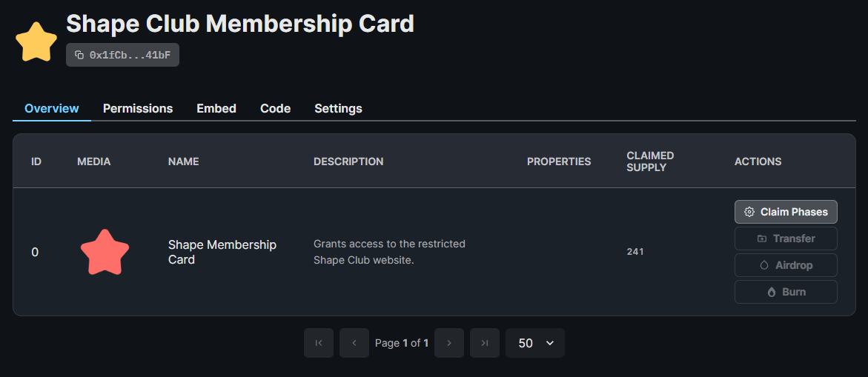The width and height of the screenshot is (868, 377).
Task: Switch to the Permissions tab
Action: [138, 108]
